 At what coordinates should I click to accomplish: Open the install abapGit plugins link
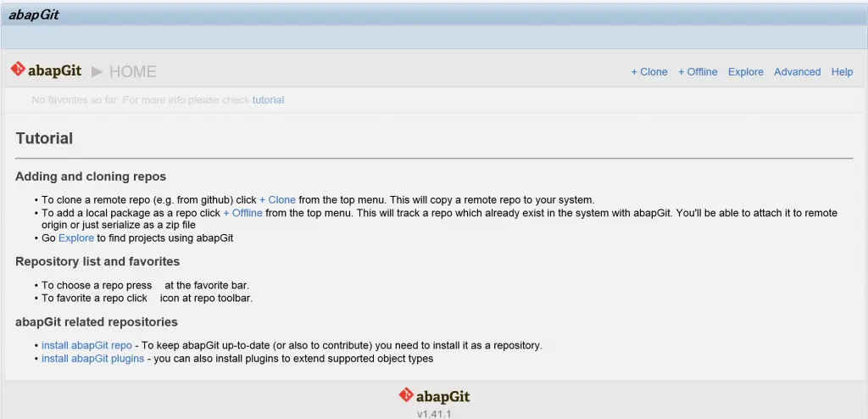coord(93,359)
